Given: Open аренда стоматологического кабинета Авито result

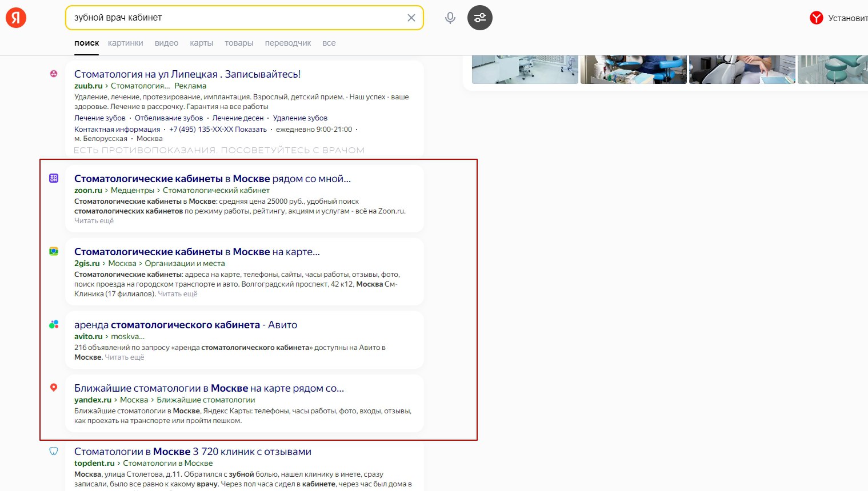Looking at the screenshot, I should click(x=186, y=325).
